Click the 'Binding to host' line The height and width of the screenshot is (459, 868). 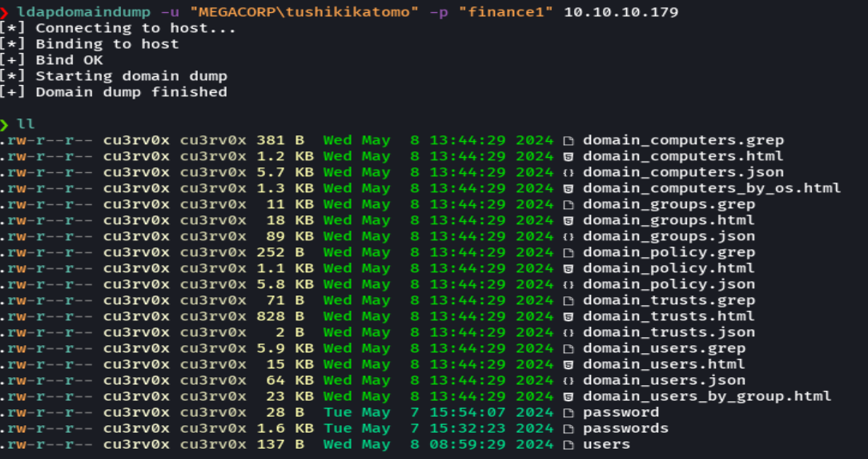[89, 44]
